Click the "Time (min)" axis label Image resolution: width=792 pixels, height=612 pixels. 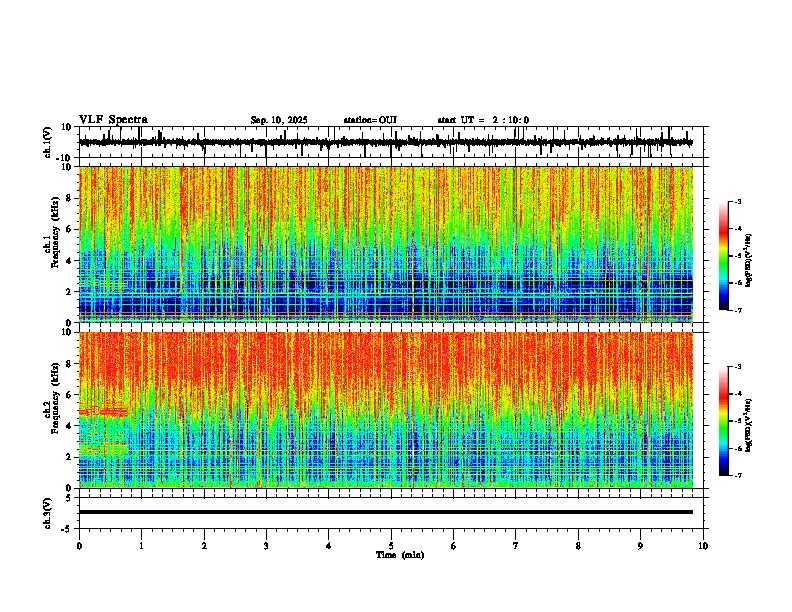(400, 555)
